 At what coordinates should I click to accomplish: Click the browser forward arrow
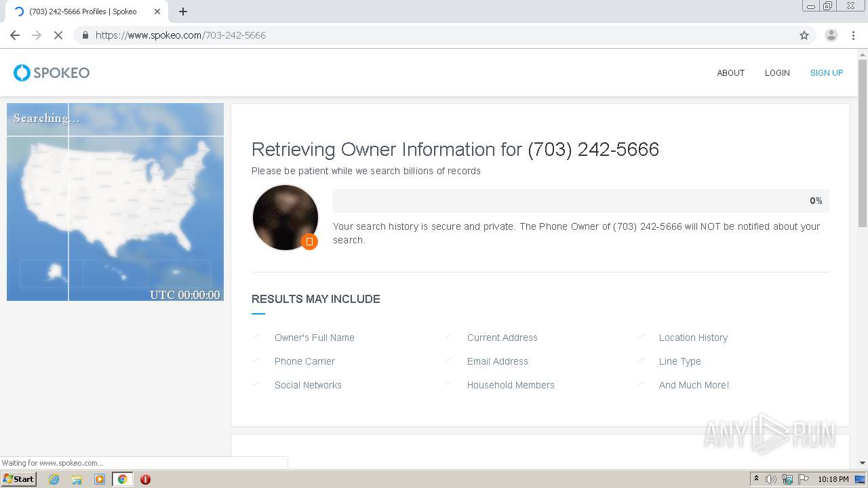(37, 35)
